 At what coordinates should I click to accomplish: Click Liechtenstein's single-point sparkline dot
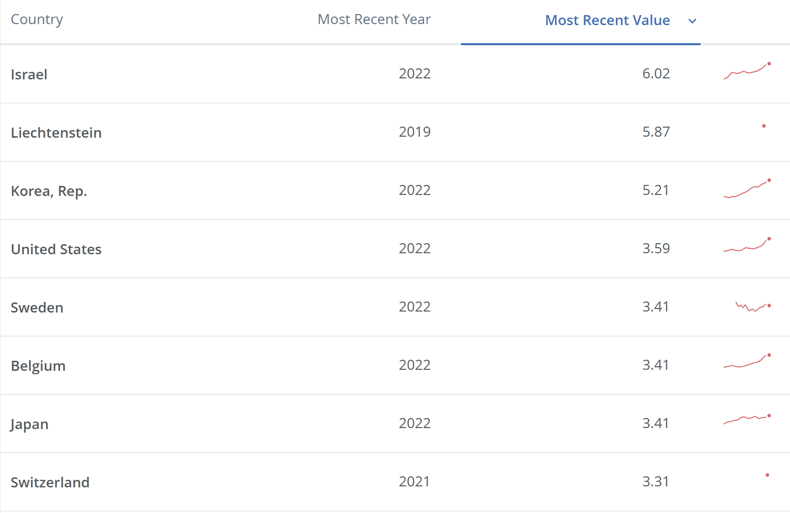pyautogui.click(x=764, y=127)
